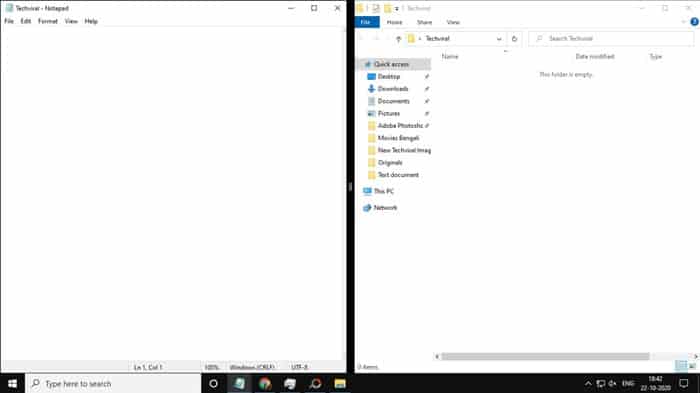The height and width of the screenshot is (393, 700).
Task: Open the address bar history dropdown
Action: tap(499, 39)
